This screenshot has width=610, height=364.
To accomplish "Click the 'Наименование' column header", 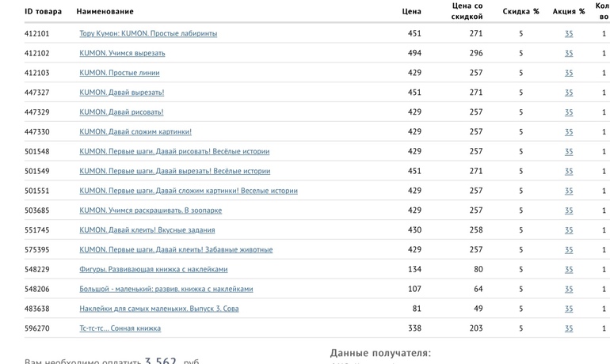I will click(105, 11).
